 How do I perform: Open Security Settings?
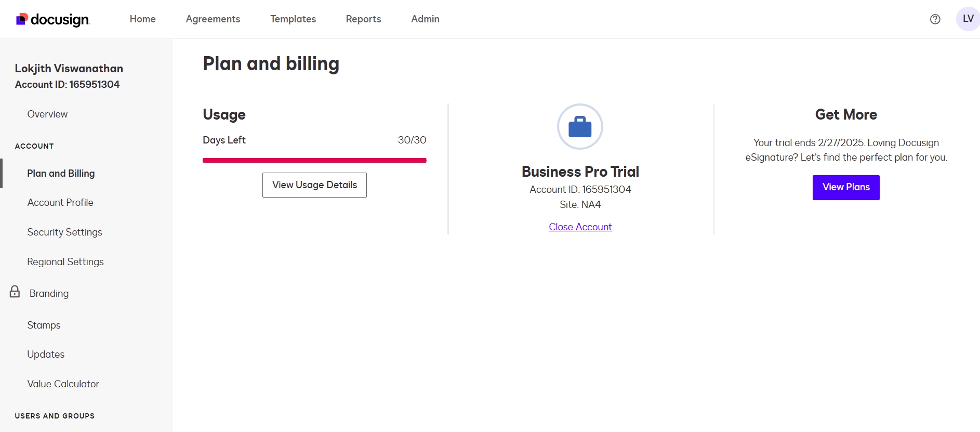click(64, 232)
